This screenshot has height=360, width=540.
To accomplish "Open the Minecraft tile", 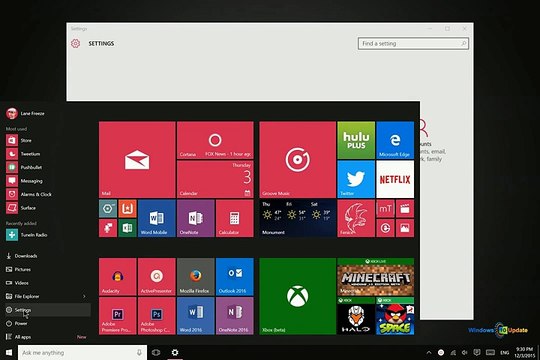I will [x=376, y=277].
